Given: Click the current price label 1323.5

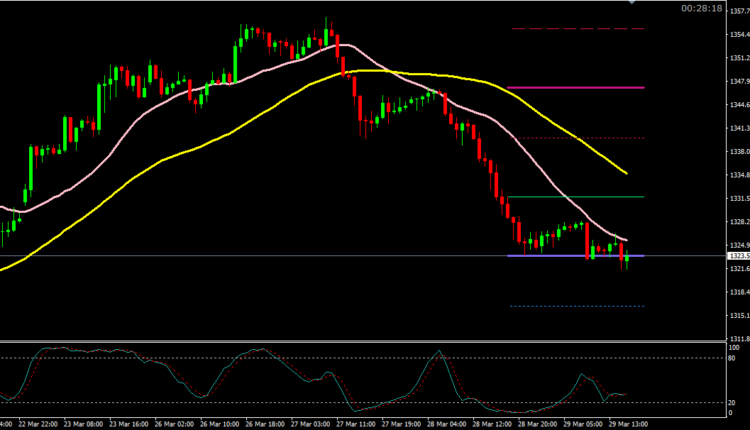Looking at the screenshot, I should point(734,257).
